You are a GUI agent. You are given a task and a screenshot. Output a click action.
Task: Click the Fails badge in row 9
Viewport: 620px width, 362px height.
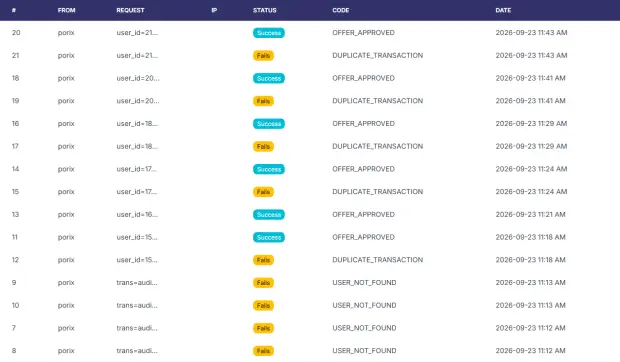click(x=263, y=283)
